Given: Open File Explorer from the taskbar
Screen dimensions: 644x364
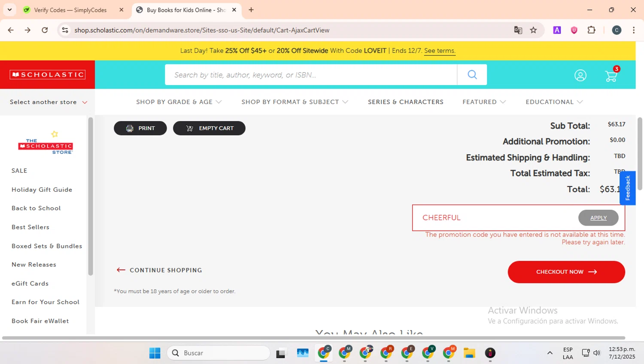Looking at the screenshot, I should click(x=469, y=353).
